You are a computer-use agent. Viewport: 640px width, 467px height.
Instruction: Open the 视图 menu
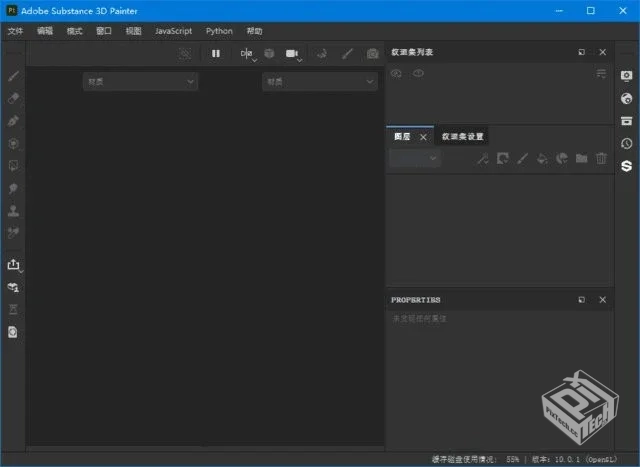(133, 31)
